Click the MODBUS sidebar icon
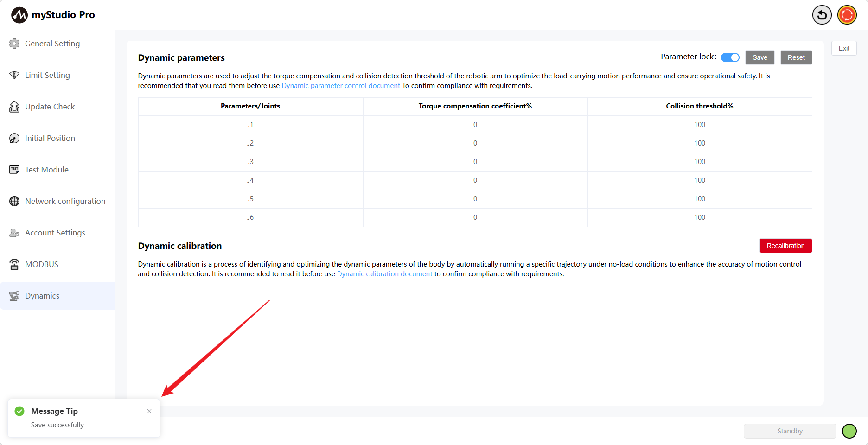 [14, 264]
